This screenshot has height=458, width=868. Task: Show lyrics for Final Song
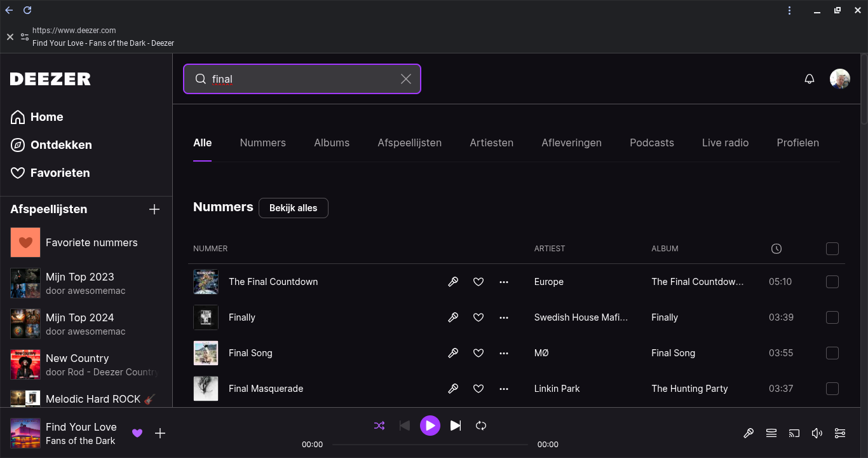tap(453, 353)
